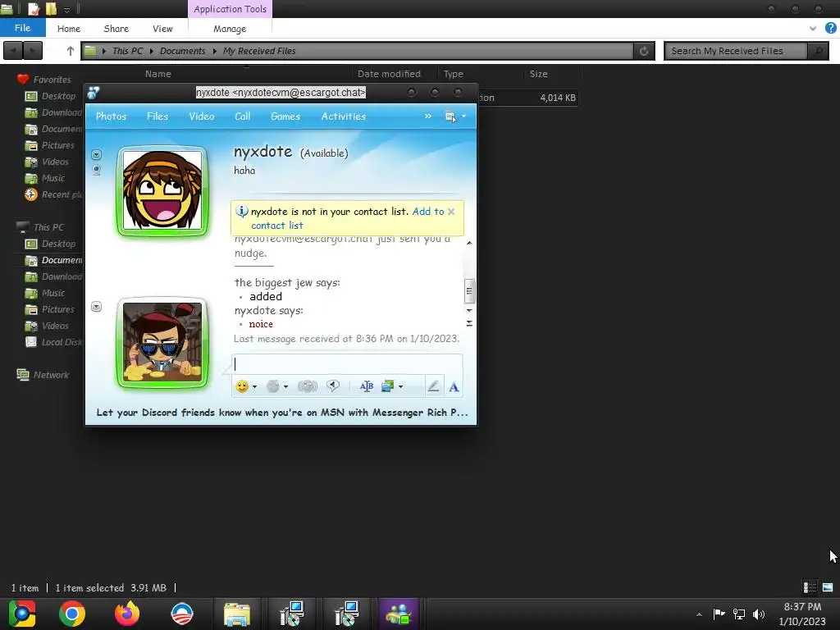840x630 pixels.
Task: Switch to the Explorer View ribbon tab
Action: pyautogui.click(x=162, y=29)
